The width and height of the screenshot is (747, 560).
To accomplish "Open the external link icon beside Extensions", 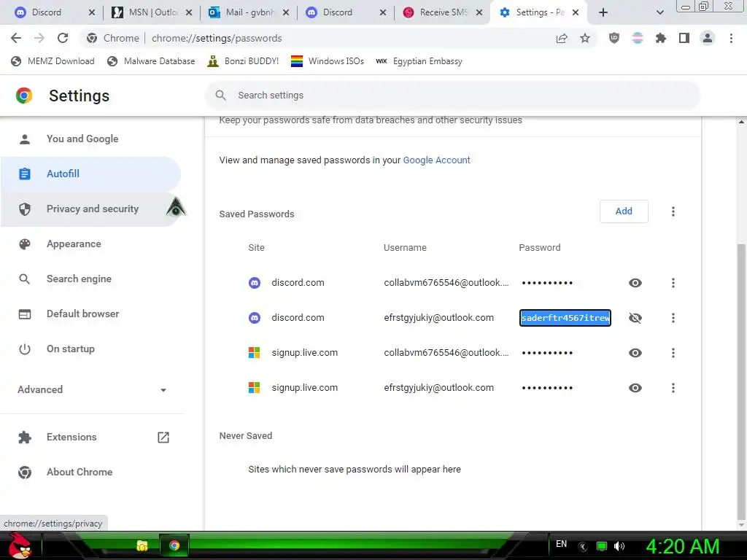I will (x=163, y=437).
